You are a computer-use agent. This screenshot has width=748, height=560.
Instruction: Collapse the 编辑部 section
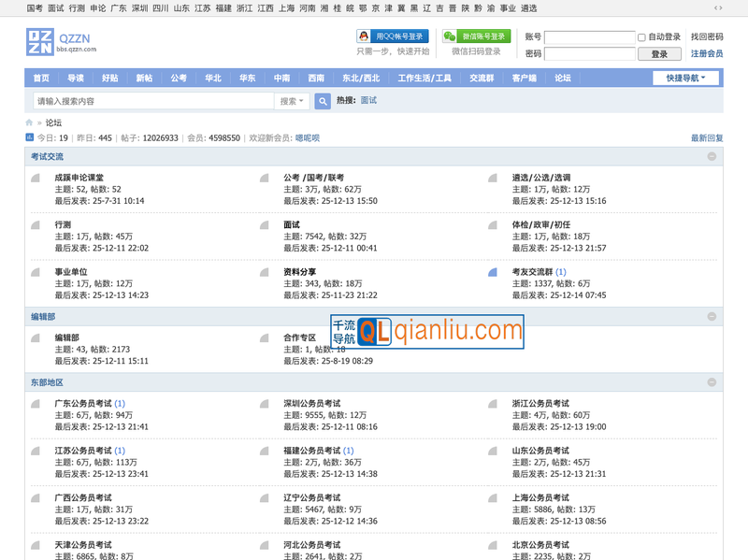[712, 317]
